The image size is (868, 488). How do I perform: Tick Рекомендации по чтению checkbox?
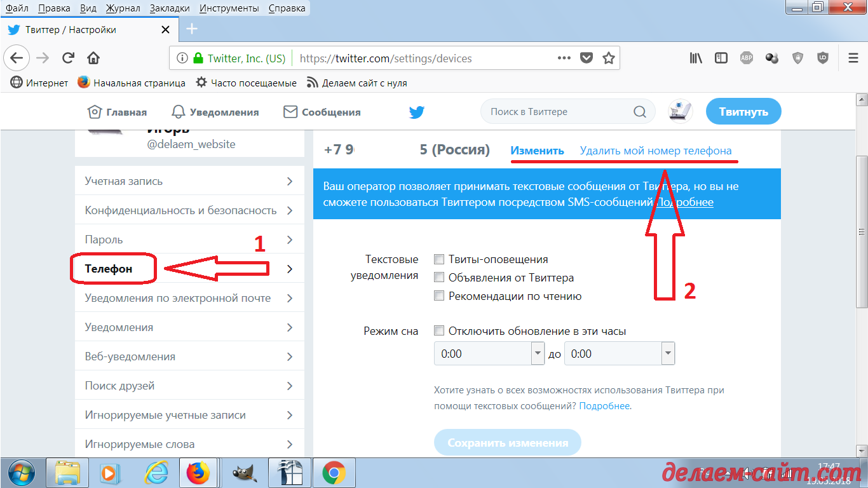(439, 296)
